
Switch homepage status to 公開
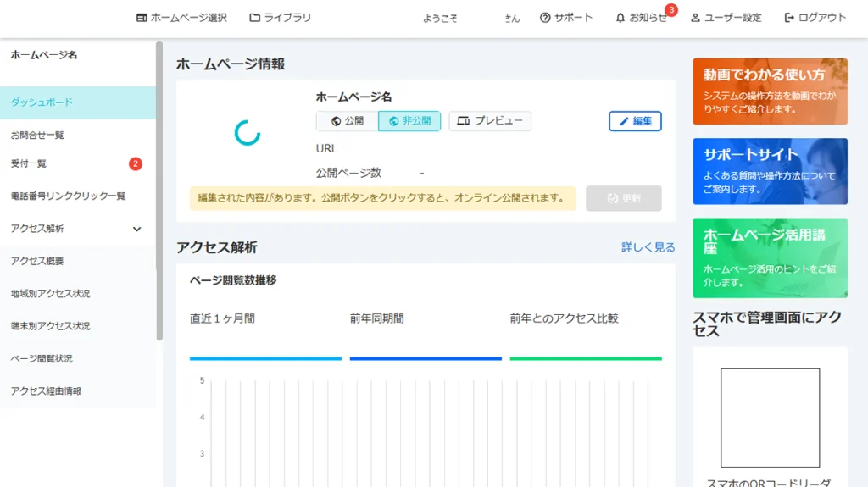click(347, 121)
